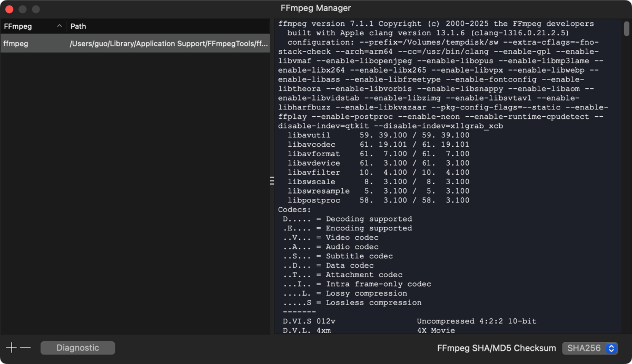Select the /Users/guo/Library path cell
Image resolution: width=632 pixels, height=364 pixels.
coord(169,44)
